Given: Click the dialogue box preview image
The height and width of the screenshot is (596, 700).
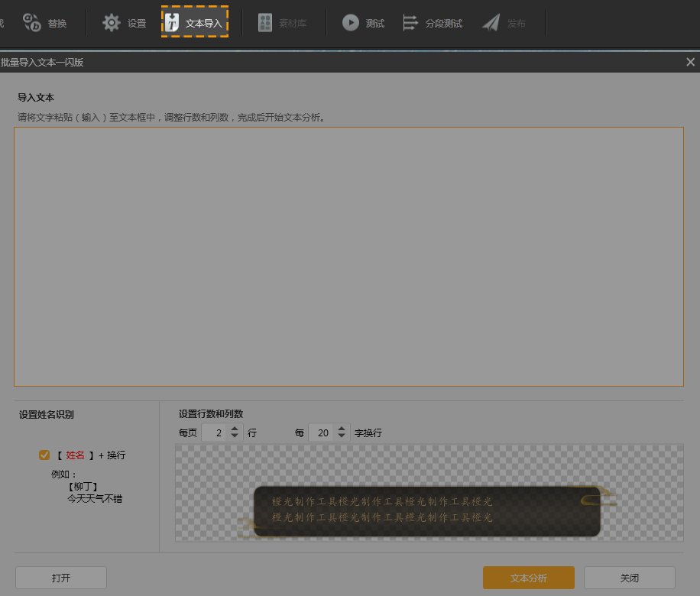Looking at the screenshot, I should (426, 510).
